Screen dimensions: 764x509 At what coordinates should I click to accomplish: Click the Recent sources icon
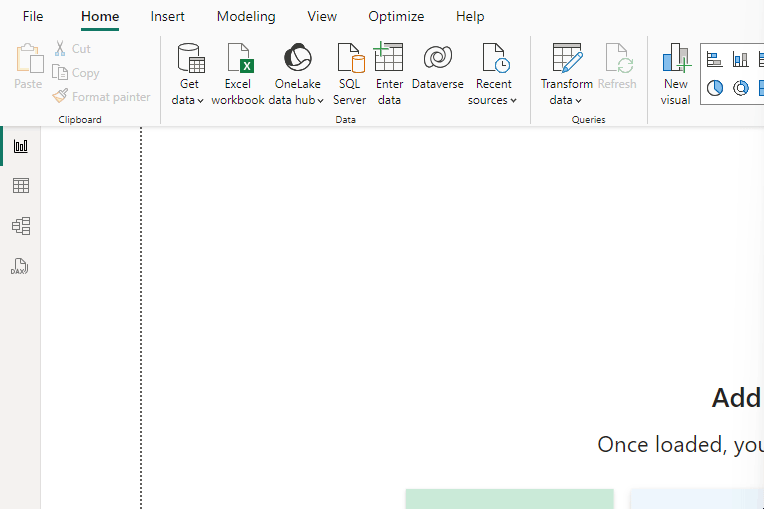coord(496,58)
